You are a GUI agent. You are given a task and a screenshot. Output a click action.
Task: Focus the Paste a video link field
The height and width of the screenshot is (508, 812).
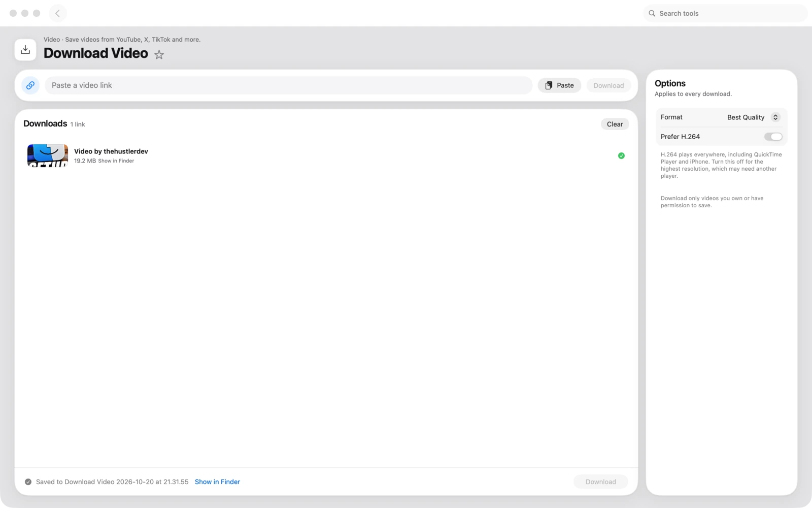click(288, 85)
